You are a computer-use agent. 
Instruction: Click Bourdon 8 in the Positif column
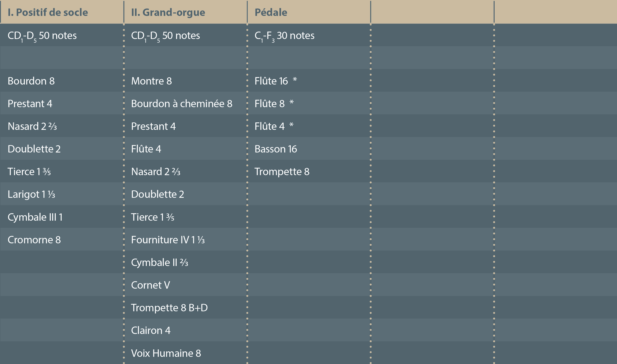point(31,81)
